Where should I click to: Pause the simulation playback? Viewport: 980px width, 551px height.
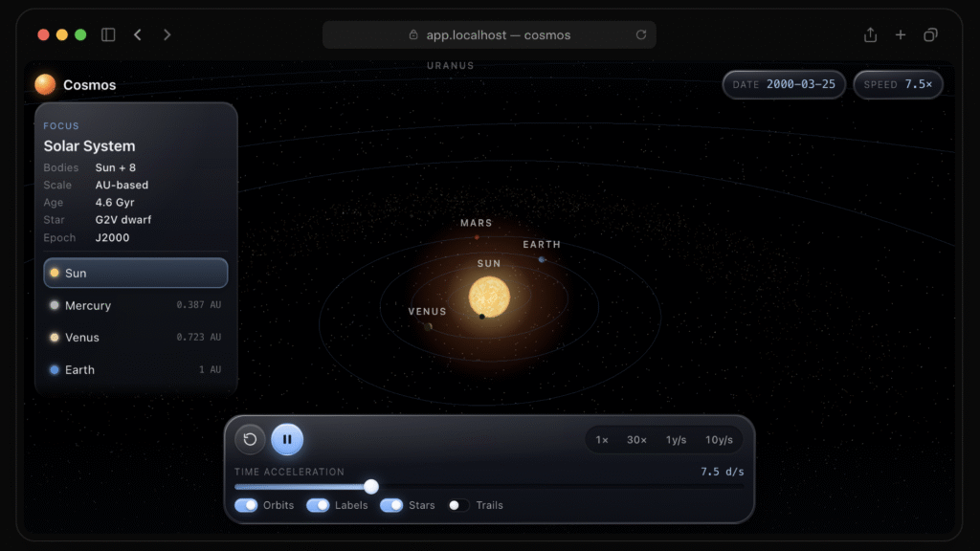[x=287, y=439]
